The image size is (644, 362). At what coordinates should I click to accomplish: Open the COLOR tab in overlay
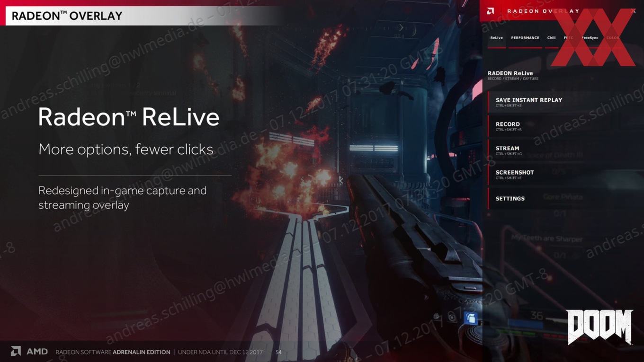613,38
